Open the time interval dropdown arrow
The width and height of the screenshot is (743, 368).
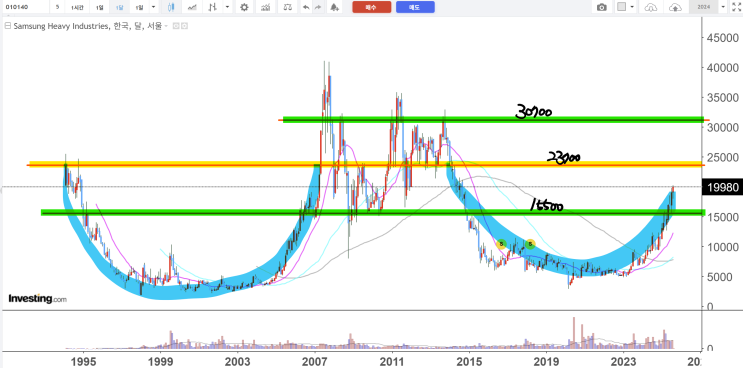coord(153,7)
